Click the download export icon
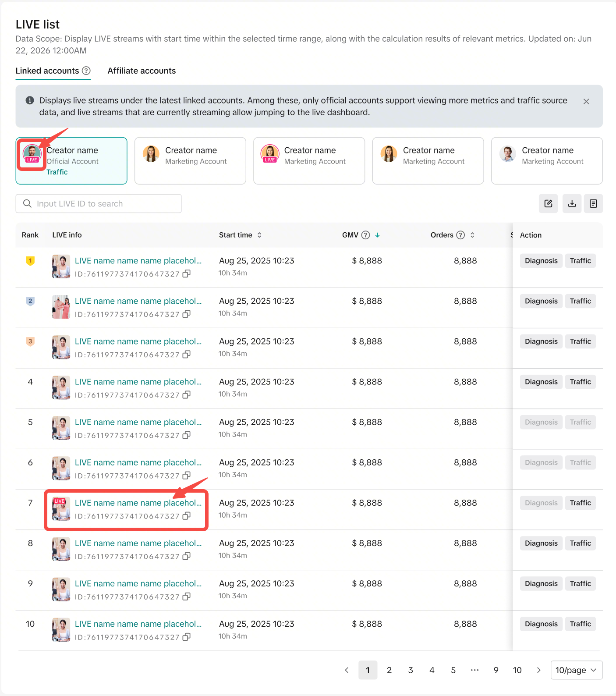Screen dimensions: 616x696 click(572, 204)
